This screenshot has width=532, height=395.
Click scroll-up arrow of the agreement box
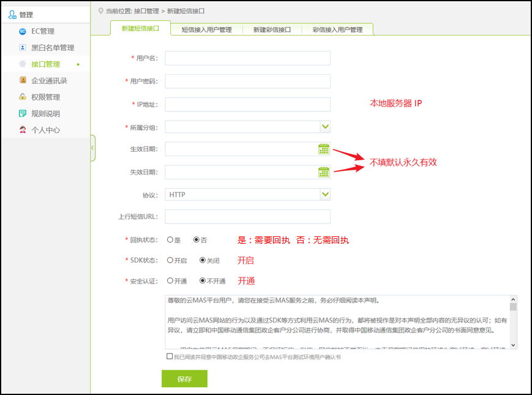point(513,299)
